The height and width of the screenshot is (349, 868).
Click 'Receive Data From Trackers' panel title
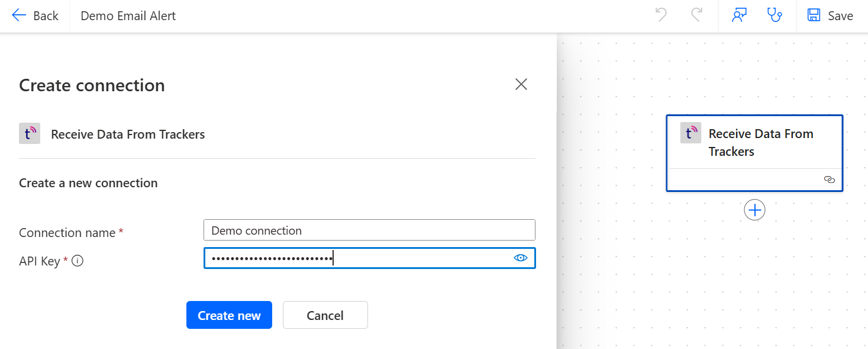128,135
